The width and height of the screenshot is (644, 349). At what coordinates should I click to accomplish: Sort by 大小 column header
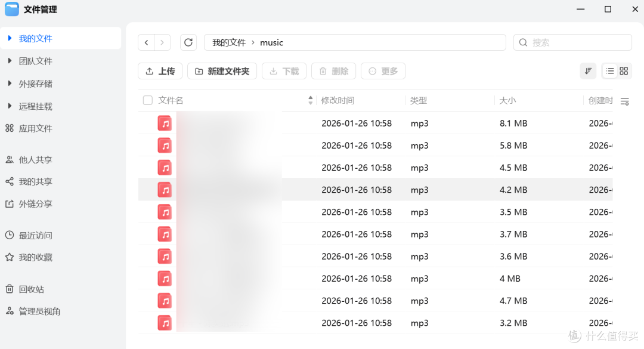pos(507,100)
